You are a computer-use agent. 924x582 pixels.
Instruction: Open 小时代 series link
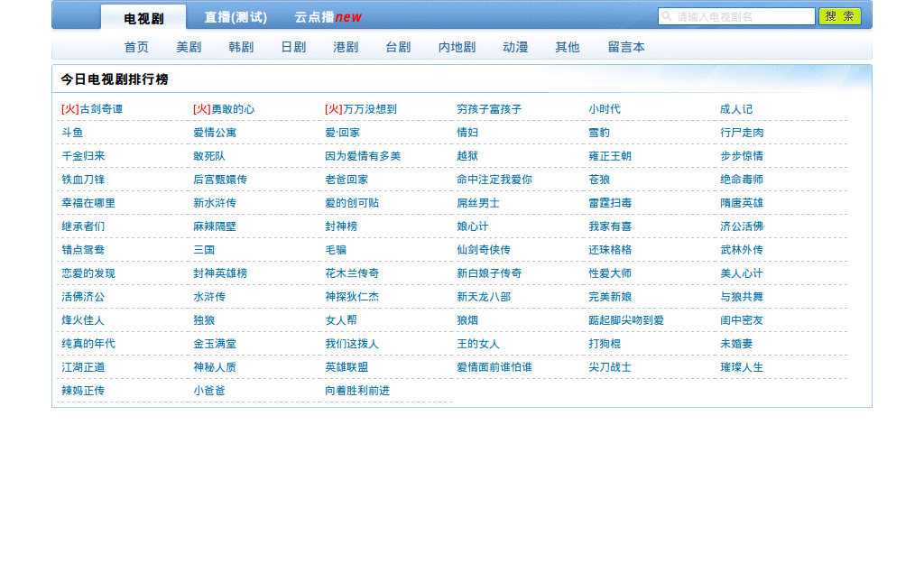[x=605, y=109]
